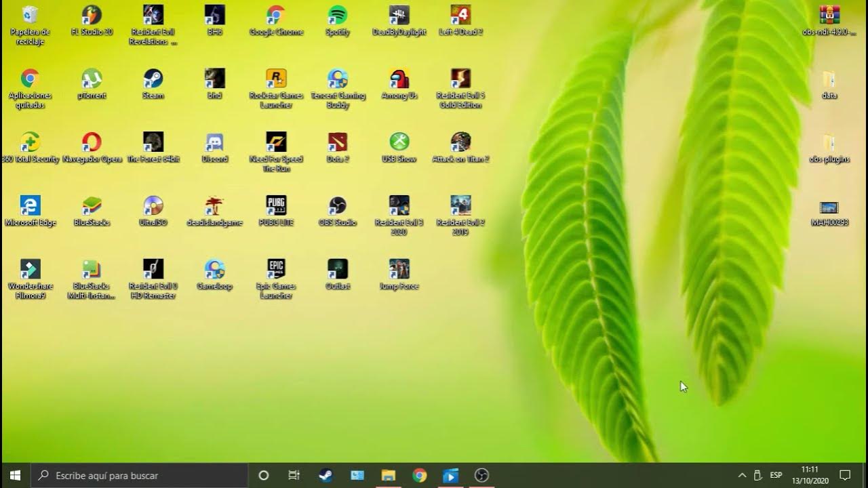Select the Left 4 Dead 2 shortcut
The image size is (868, 488).
pos(460,20)
